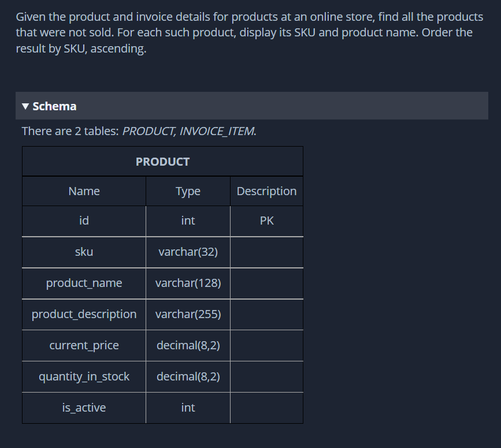Click the id row in PRODUCT table
Image resolution: width=501 pixels, height=448 pixels.
coord(84,221)
